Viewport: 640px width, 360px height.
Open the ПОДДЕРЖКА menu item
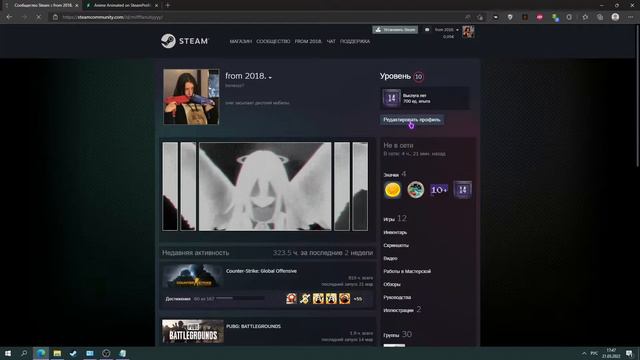tap(355, 42)
